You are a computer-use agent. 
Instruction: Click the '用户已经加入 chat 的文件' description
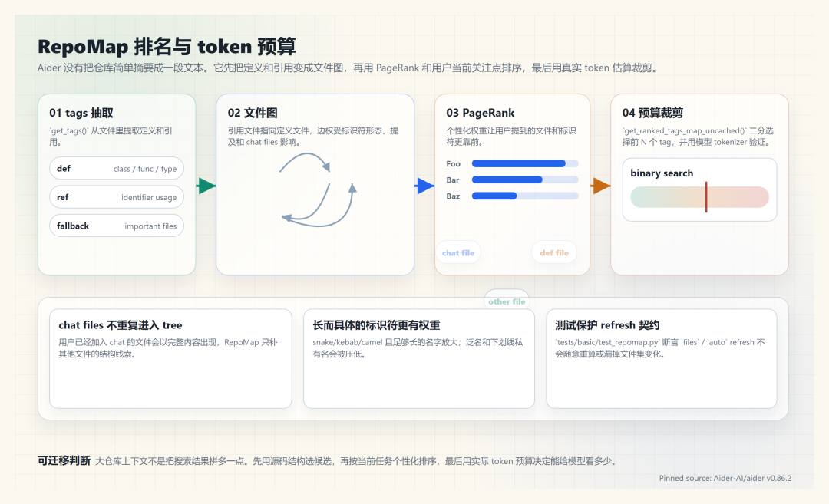coord(167,348)
